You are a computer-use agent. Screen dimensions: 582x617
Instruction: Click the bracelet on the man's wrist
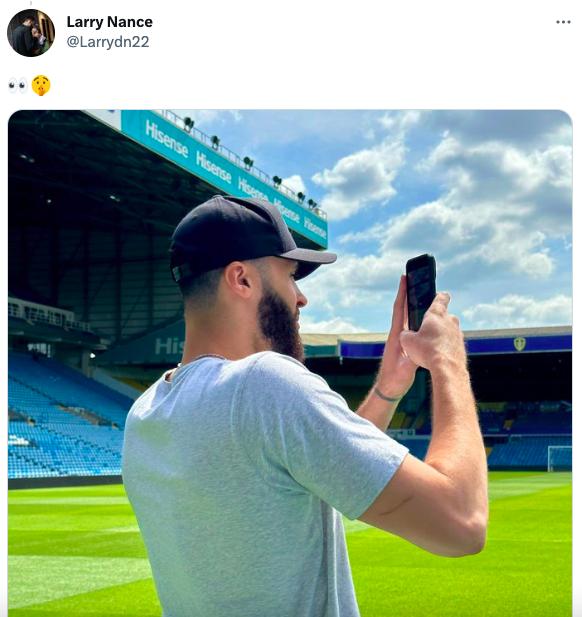point(386,395)
